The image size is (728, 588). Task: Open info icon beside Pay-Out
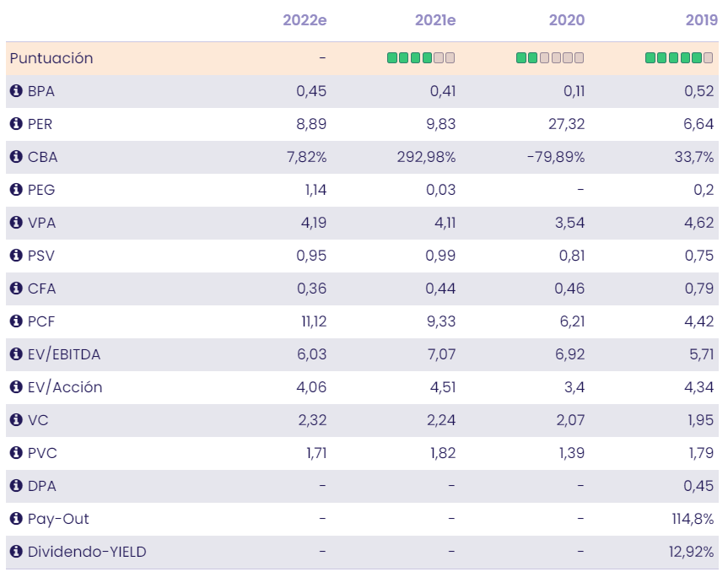point(16,519)
